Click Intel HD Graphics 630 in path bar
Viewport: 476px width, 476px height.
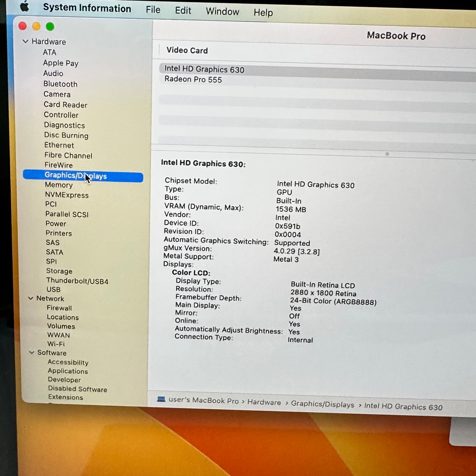pos(403,406)
